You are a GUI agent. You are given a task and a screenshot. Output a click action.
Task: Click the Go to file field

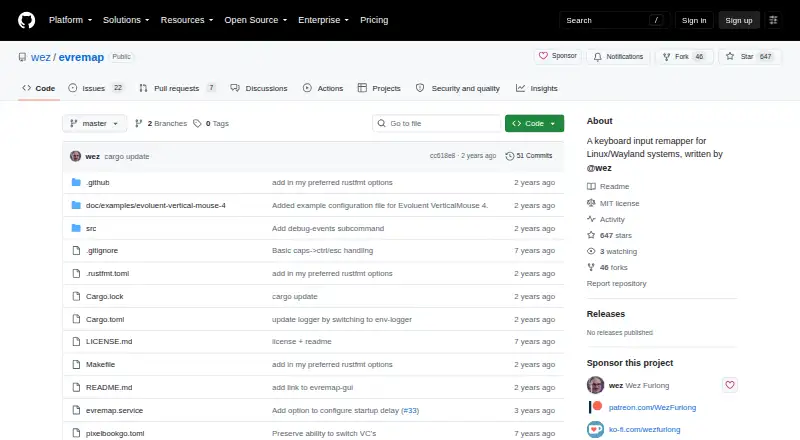tap(437, 124)
